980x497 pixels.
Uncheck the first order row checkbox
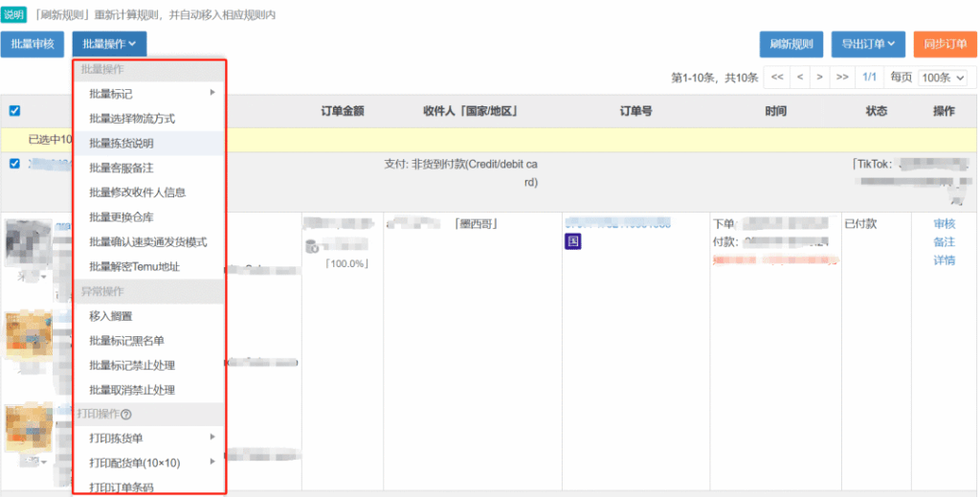14,164
